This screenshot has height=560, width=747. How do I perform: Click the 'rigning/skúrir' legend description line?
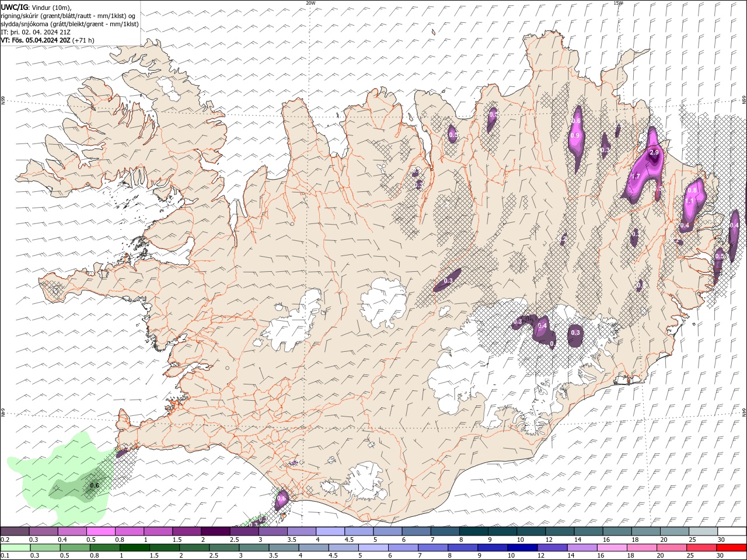tap(69, 16)
